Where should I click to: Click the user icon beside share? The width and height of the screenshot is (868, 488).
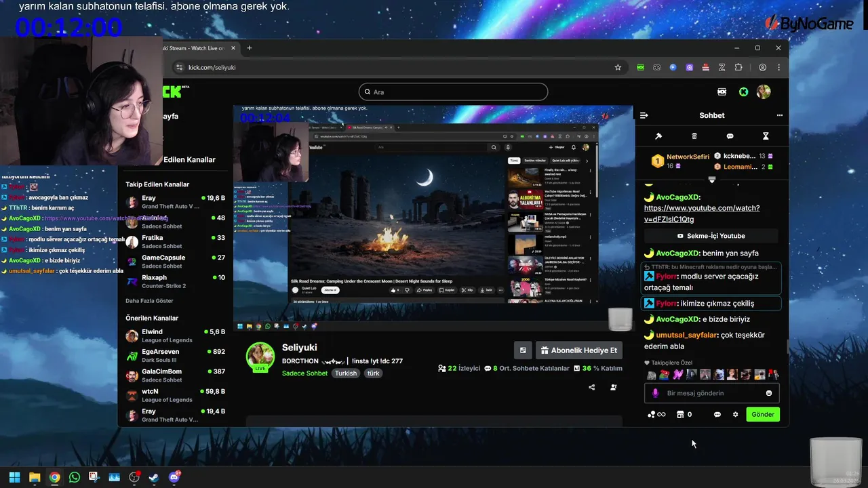tap(614, 387)
